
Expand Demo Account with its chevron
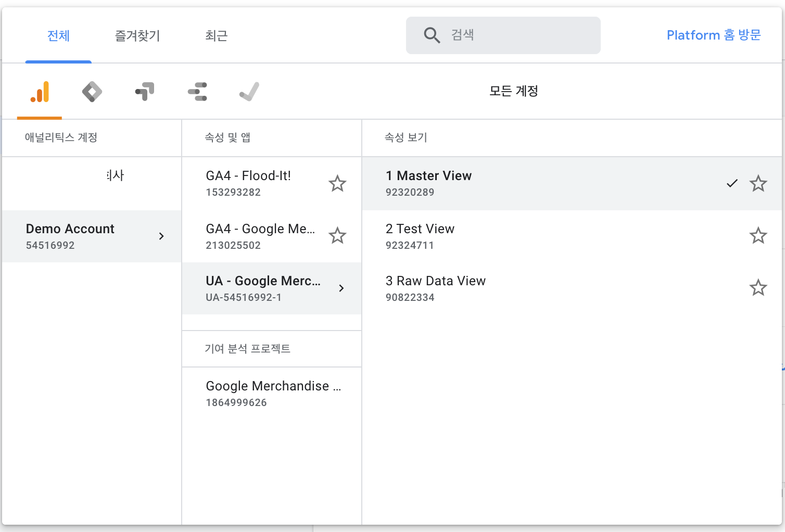coord(161,236)
